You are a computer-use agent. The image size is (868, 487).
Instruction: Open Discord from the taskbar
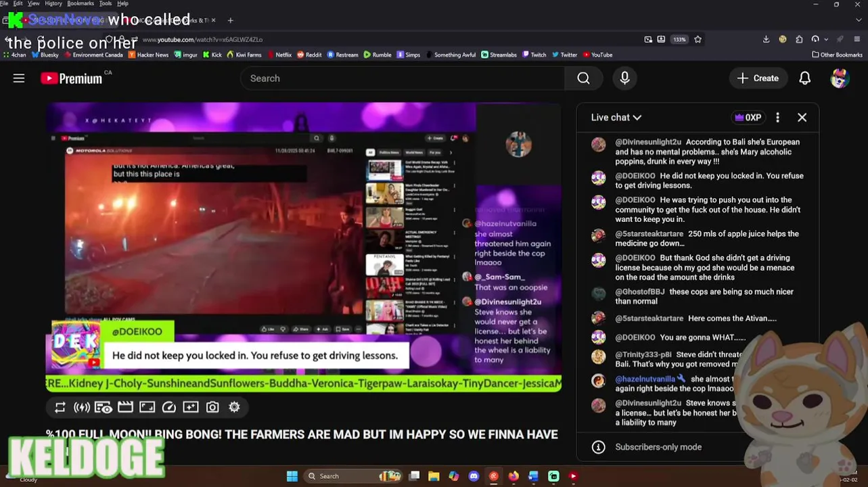[474, 476]
